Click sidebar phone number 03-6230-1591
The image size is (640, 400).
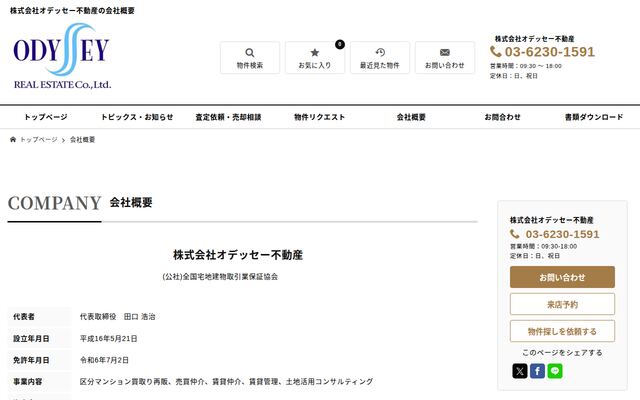point(562,234)
